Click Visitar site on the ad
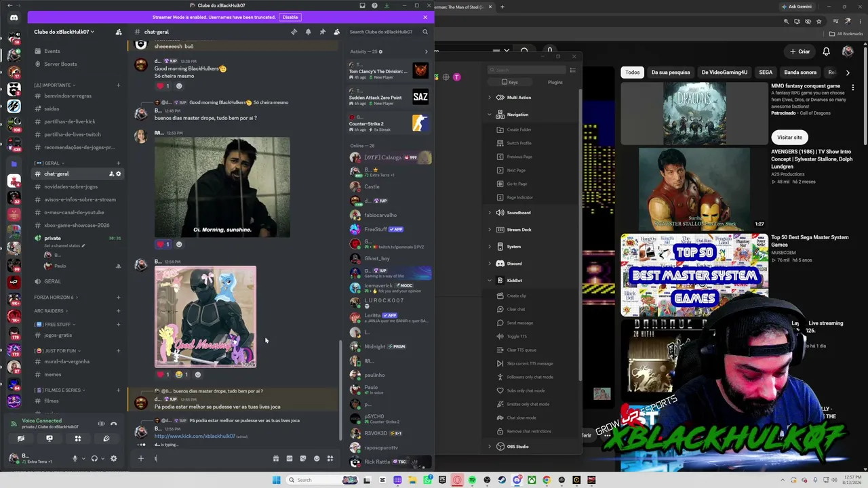The height and width of the screenshot is (488, 868). (x=789, y=137)
